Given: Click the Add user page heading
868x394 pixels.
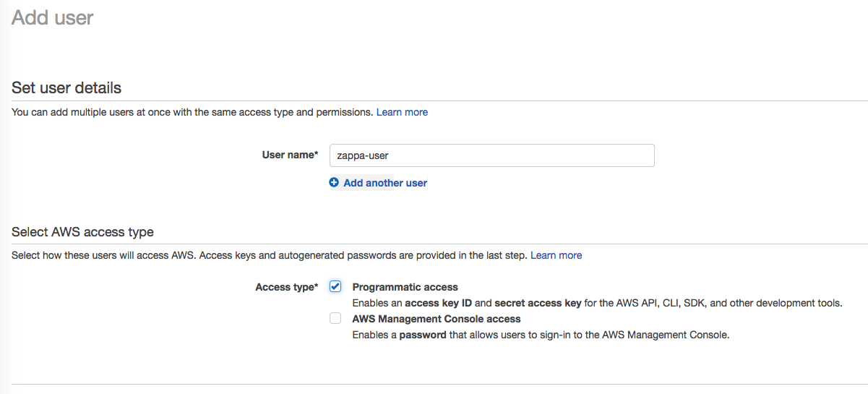Looking at the screenshot, I should [x=53, y=17].
